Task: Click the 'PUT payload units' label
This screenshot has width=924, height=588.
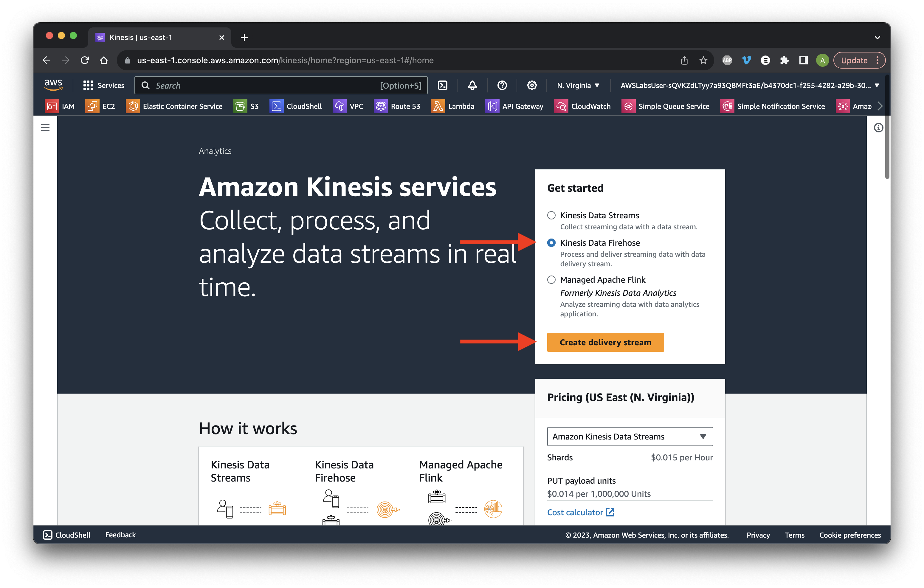Action: coord(581,481)
